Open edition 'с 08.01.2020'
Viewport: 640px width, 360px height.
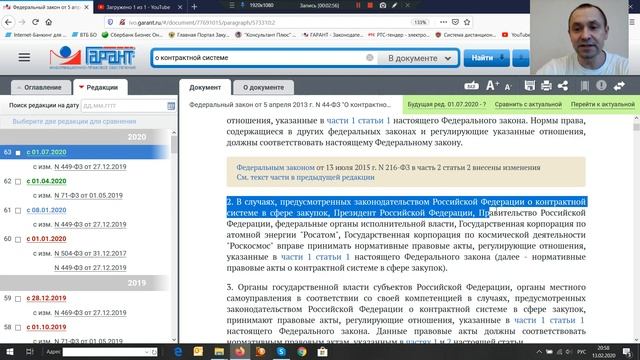click(x=46, y=210)
